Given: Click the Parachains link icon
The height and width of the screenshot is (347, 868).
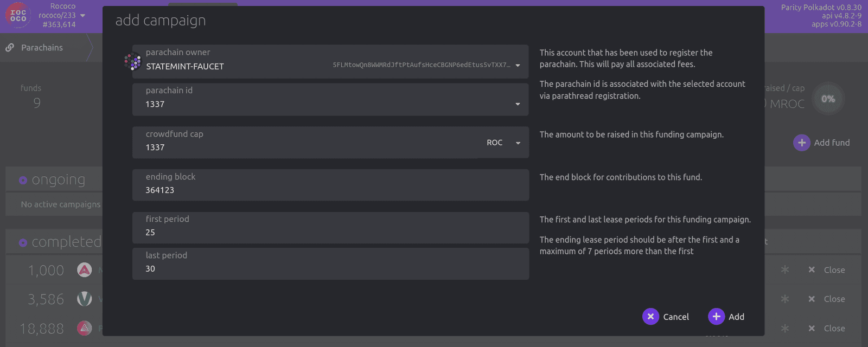Looking at the screenshot, I should click(x=10, y=48).
